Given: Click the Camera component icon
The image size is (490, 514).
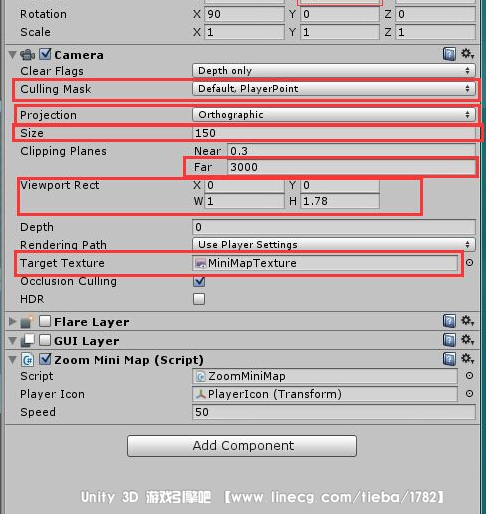Looking at the screenshot, I should click(28, 55).
